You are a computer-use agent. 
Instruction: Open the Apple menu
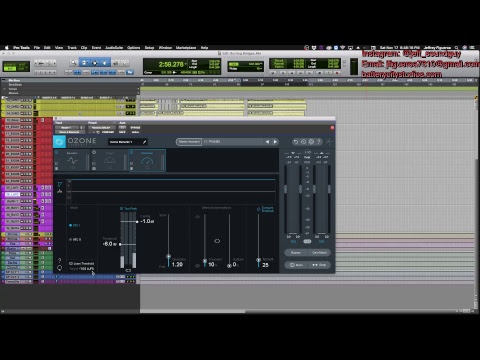(x=6, y=48)
